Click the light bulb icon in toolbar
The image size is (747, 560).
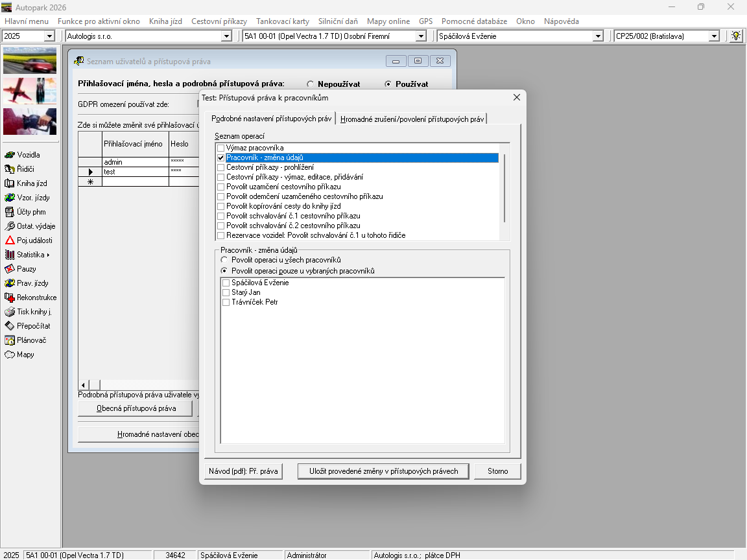(x=735, y=36)
